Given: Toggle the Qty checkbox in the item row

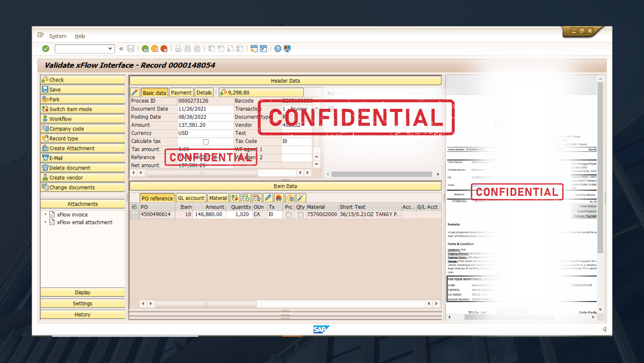Looking at the screenshot, I should click(300, 215).
